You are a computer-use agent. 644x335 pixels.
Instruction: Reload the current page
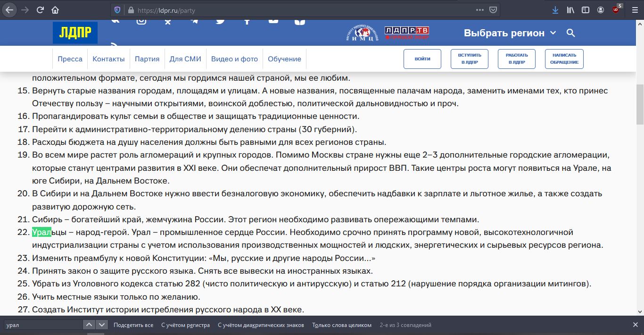click(40, 10)
